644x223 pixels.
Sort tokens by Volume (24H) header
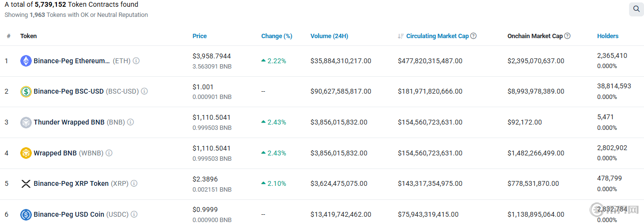[x=329, y=36]
